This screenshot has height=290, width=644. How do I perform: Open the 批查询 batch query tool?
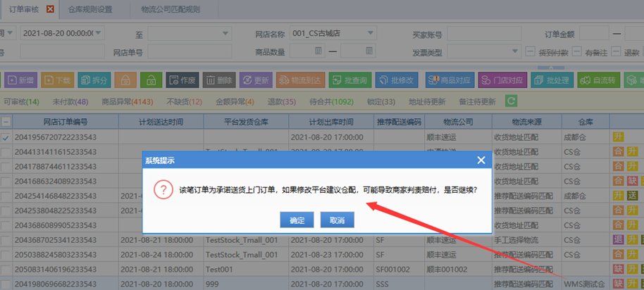click(x=350, y=80)
